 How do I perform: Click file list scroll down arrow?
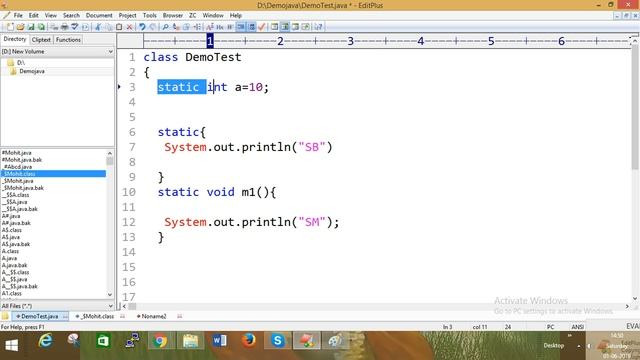[109, 294]
